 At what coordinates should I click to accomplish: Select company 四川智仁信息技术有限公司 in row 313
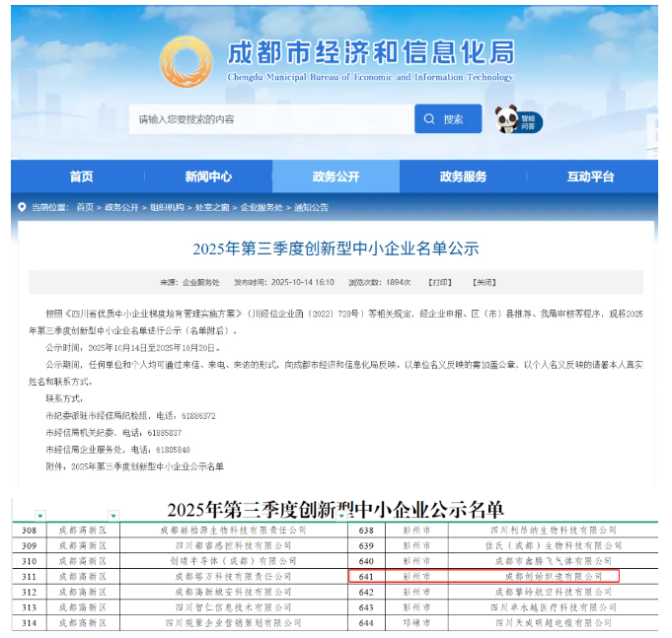pyautogui.click(x=233, y=607)
